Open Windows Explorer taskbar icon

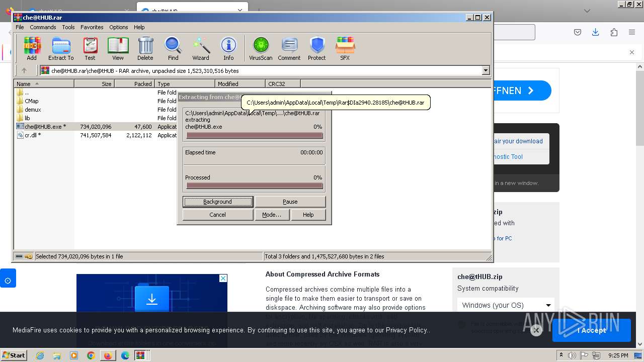pyautogui.click(x=57, y=355)
